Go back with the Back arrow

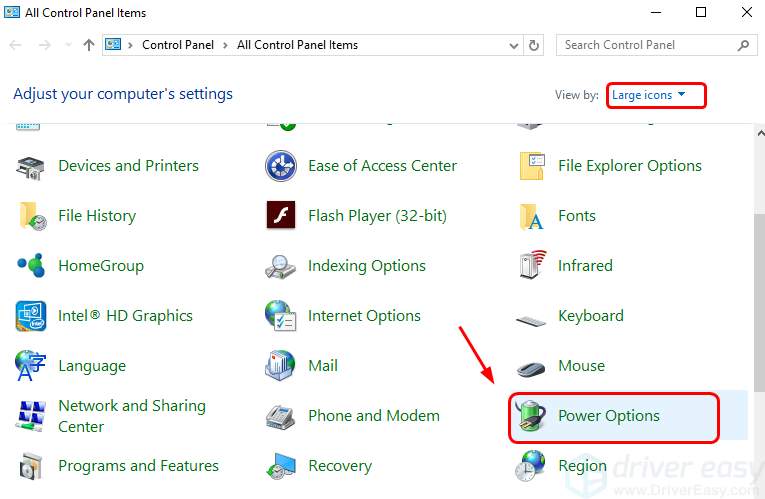tap(16, 45)
